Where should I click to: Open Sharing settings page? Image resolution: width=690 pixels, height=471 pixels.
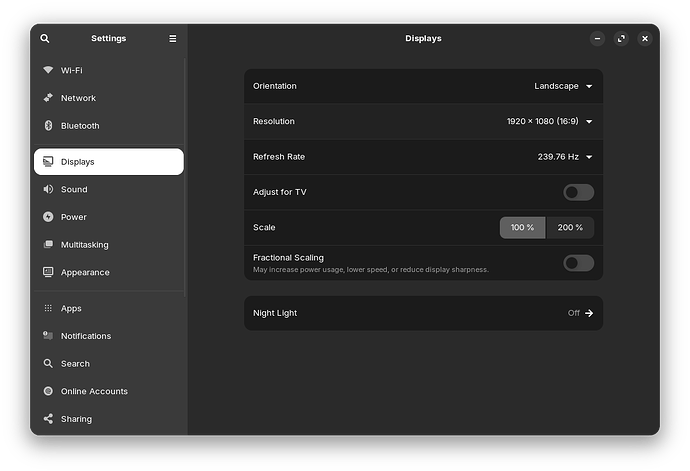point(109,419)
